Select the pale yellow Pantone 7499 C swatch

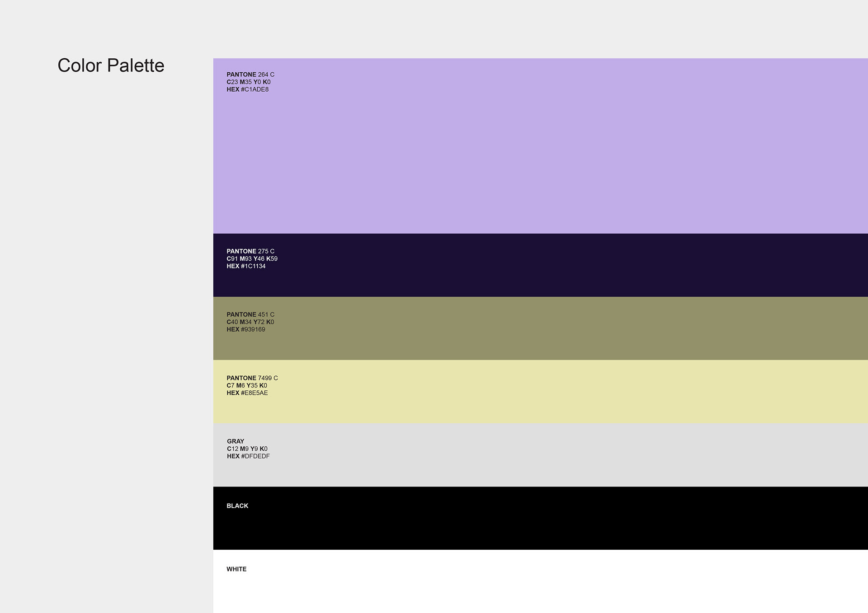pos(540,392)
